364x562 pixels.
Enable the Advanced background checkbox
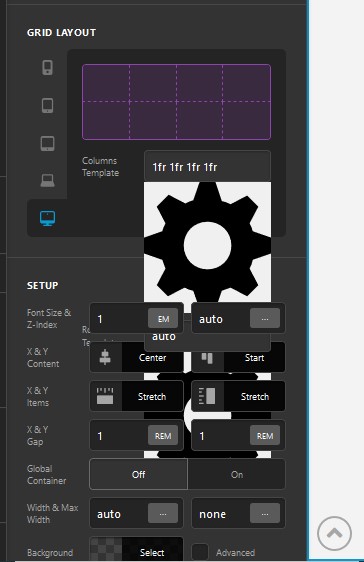[200, 552]
